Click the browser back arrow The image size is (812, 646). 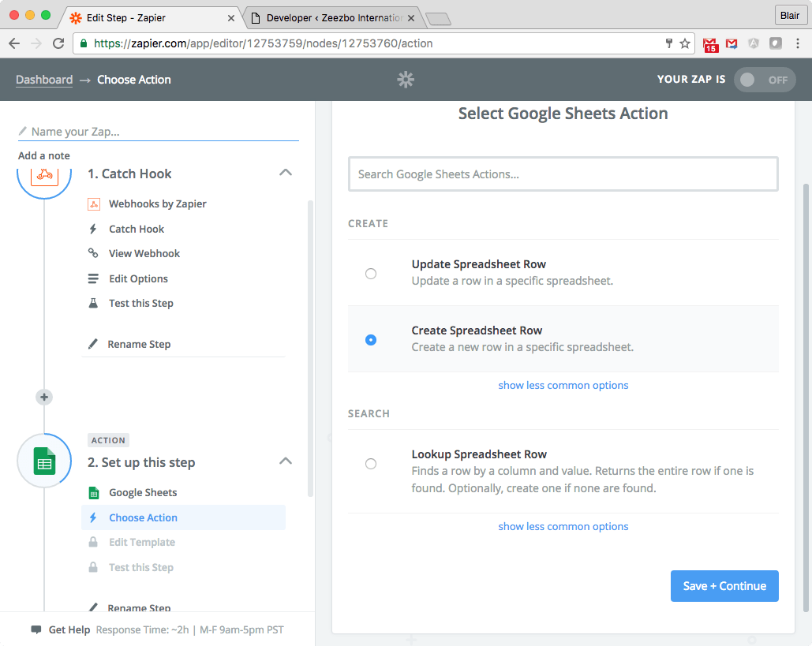pyautogui.click(x=14, y=43)
